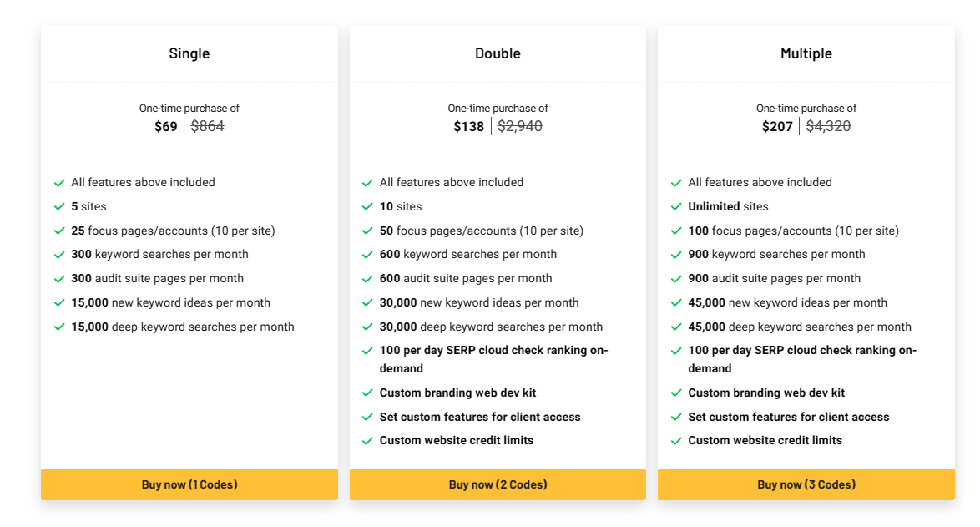Click checkmark for Custom branding web dev kit in Double

(x=367, y=393)
